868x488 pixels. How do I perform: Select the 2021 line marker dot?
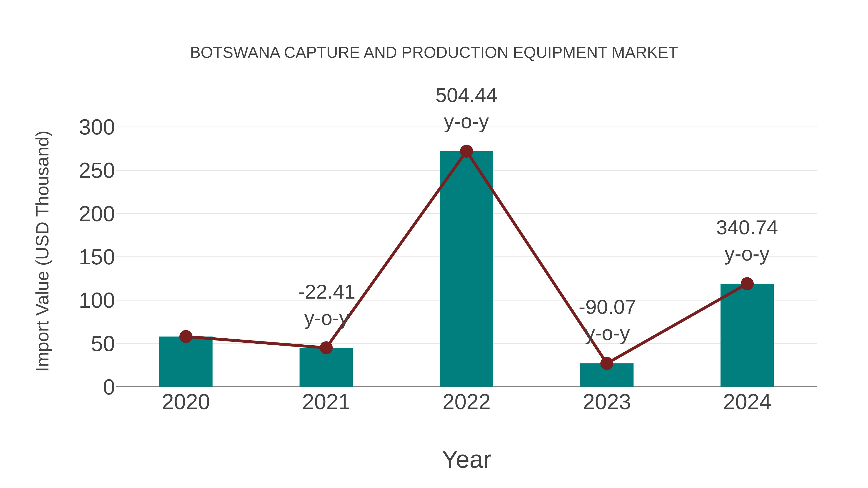[x=326, y=348]
